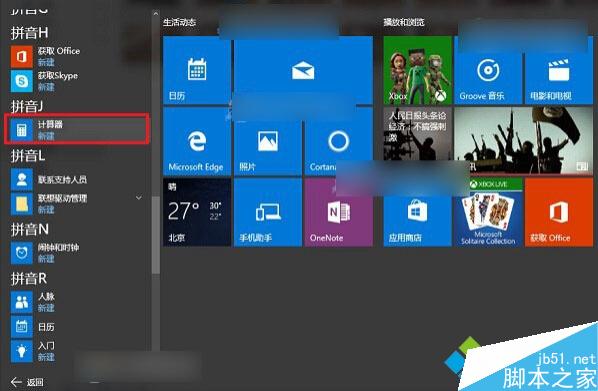Open the Mail envelope tile
The image size is (598, 391).
(303, 70)
